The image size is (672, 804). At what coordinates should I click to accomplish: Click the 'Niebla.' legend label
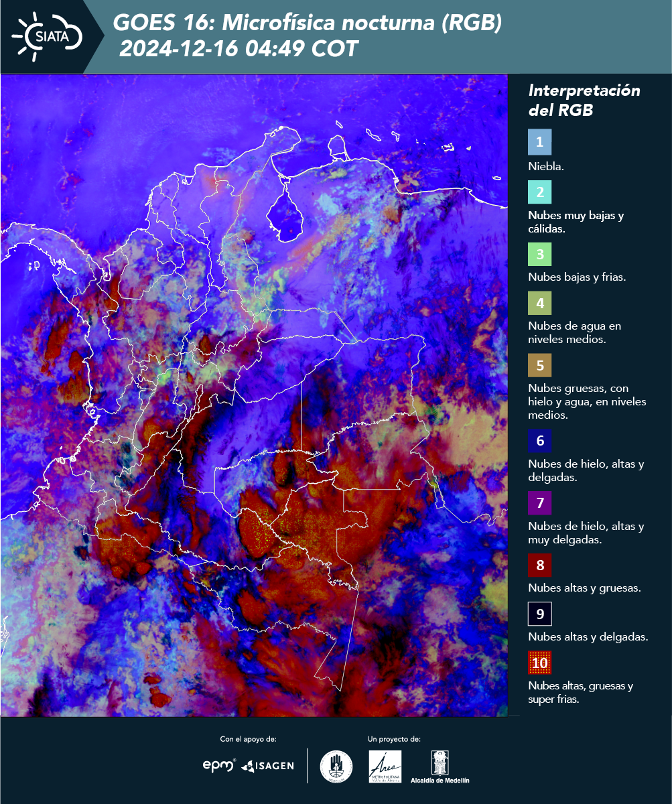545,167
